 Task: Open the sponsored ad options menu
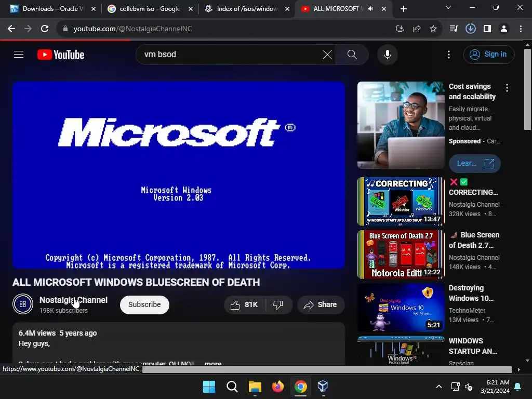coord(507,88)
